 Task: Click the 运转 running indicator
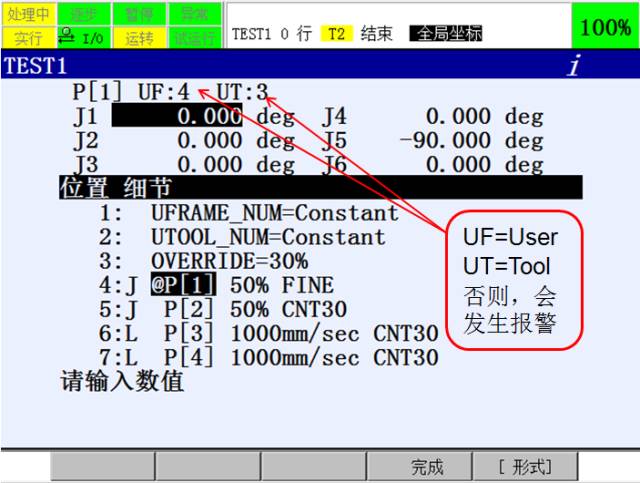(x=139, y=38)
